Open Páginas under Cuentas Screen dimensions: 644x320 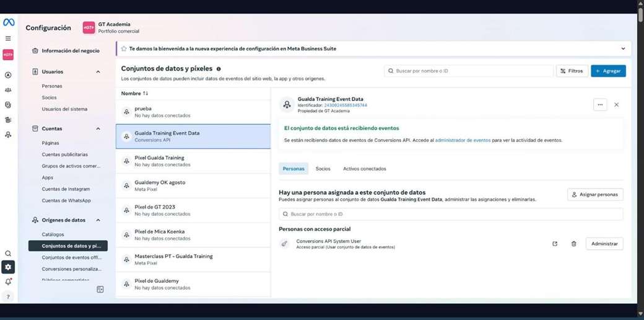50,143
